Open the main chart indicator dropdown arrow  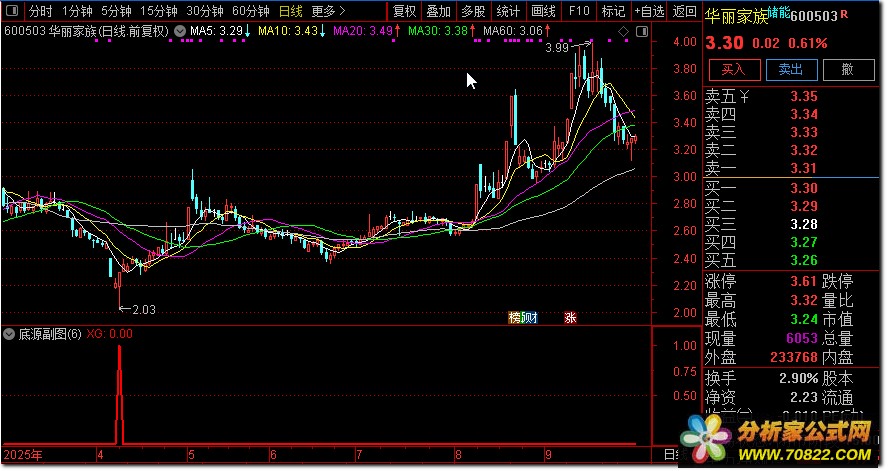[x=179, y=31]
